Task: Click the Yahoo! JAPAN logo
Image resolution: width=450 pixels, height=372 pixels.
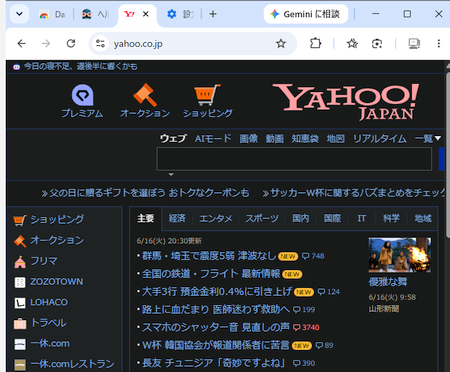Action: [346, 101]
